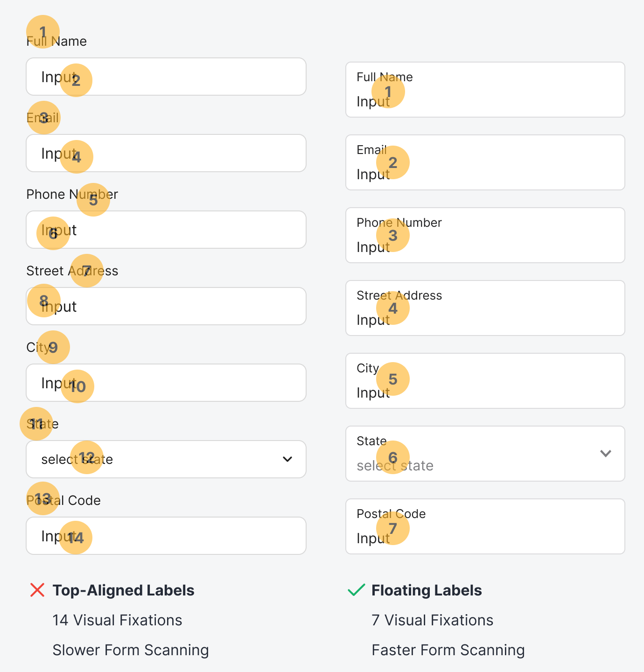This screenshot has width=644, height=672.
Task: Click the red X icon beside Top-Aligned Labels
Action: [x=37, y=590]
